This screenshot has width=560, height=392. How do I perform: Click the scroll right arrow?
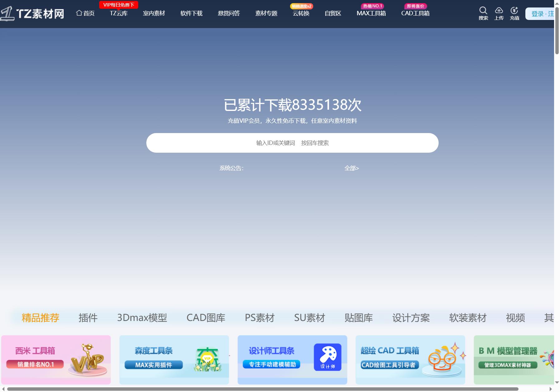pyautogui.click(x=551, y=389)
